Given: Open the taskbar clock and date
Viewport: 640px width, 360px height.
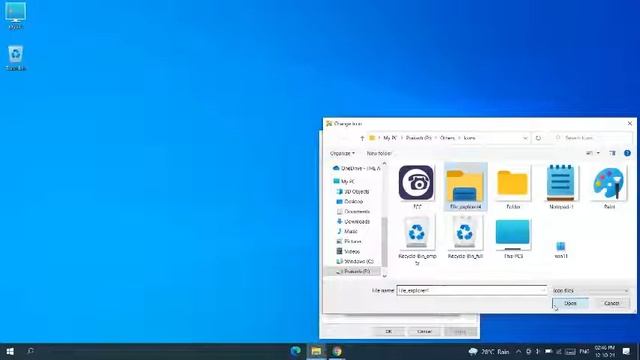Looking at the screenshot, I should click(605, 351).
